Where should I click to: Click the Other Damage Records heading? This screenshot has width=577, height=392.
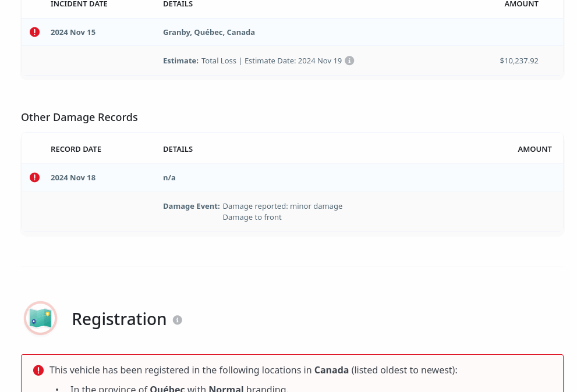pos(79,117)
